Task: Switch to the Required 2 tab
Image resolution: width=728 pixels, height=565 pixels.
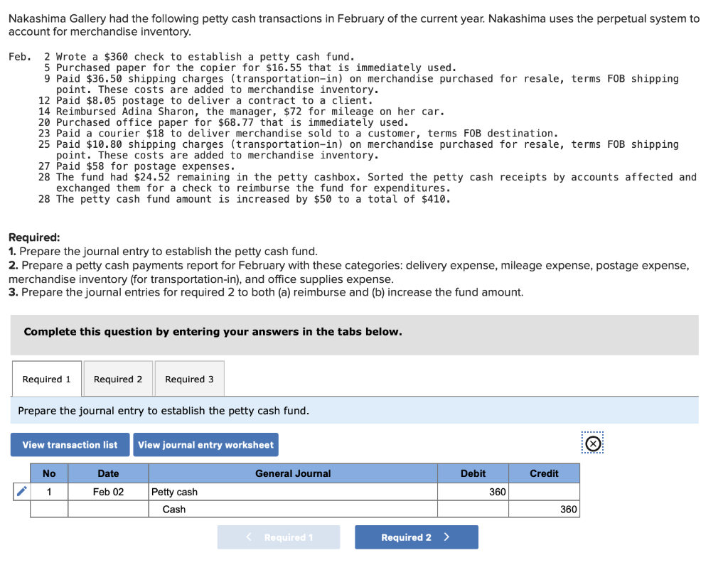Action: coord(118,379)
